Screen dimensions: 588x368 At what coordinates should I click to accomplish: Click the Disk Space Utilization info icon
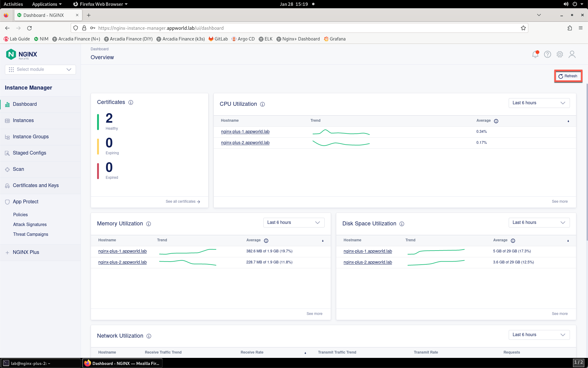point(402,224)
